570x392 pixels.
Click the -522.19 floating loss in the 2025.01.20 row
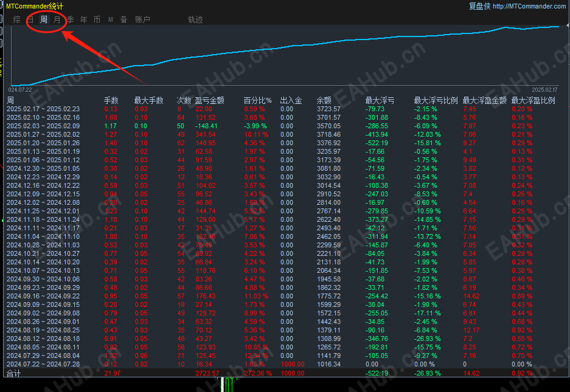(x=377, y=143)
